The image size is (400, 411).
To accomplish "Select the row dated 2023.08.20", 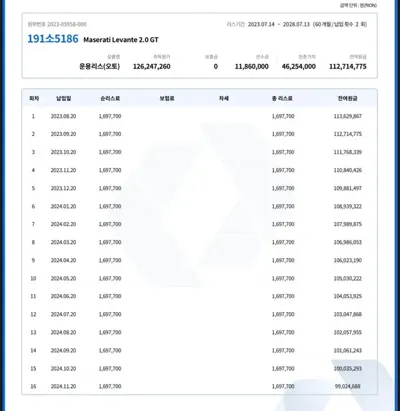I will [200, 116].
